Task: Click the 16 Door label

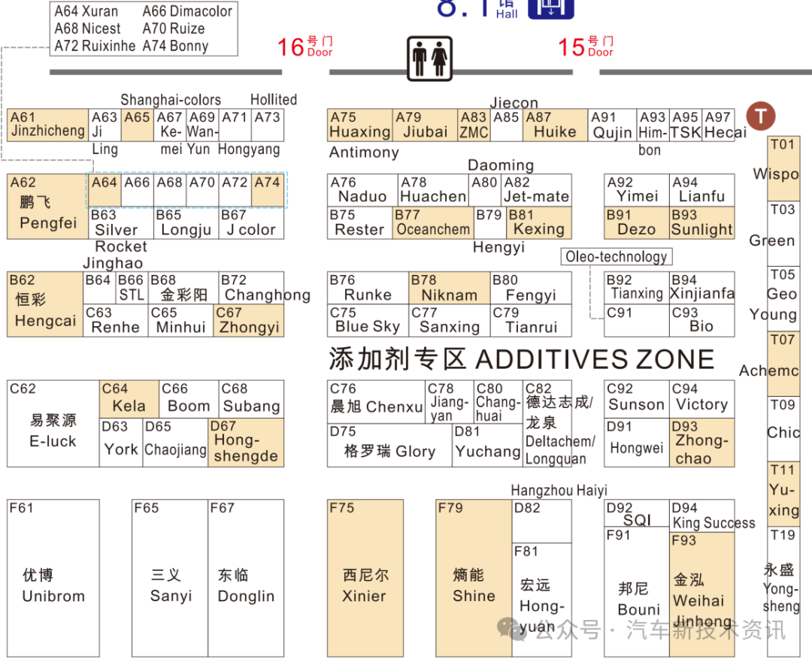Action: 305,47
